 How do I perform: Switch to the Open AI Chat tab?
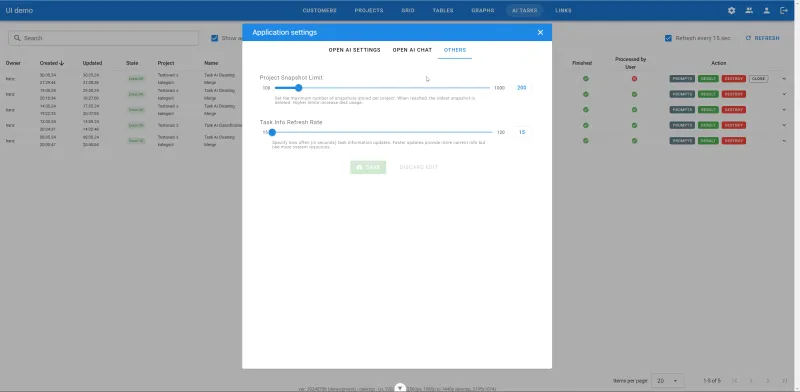point(412,50)
